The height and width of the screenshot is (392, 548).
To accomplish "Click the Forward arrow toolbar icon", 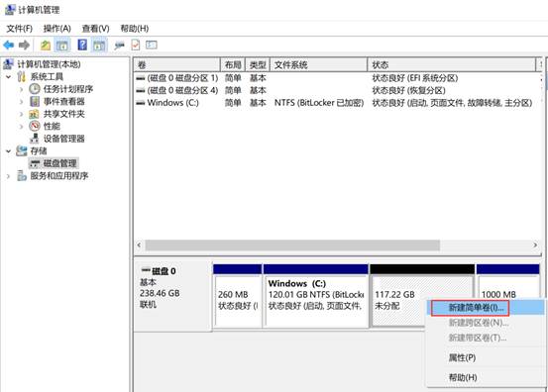I will (24, 45).
